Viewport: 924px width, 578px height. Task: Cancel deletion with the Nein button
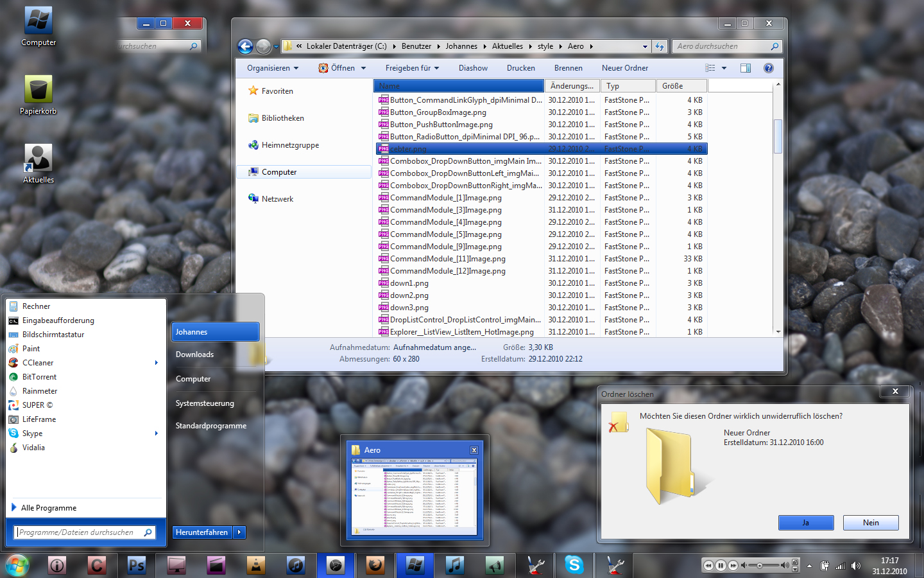[x=871, y=523]
